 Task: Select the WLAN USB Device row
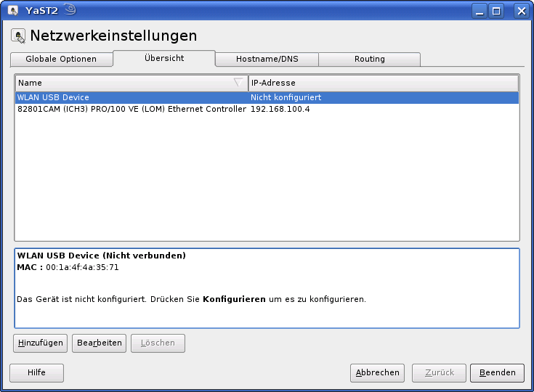267,98
